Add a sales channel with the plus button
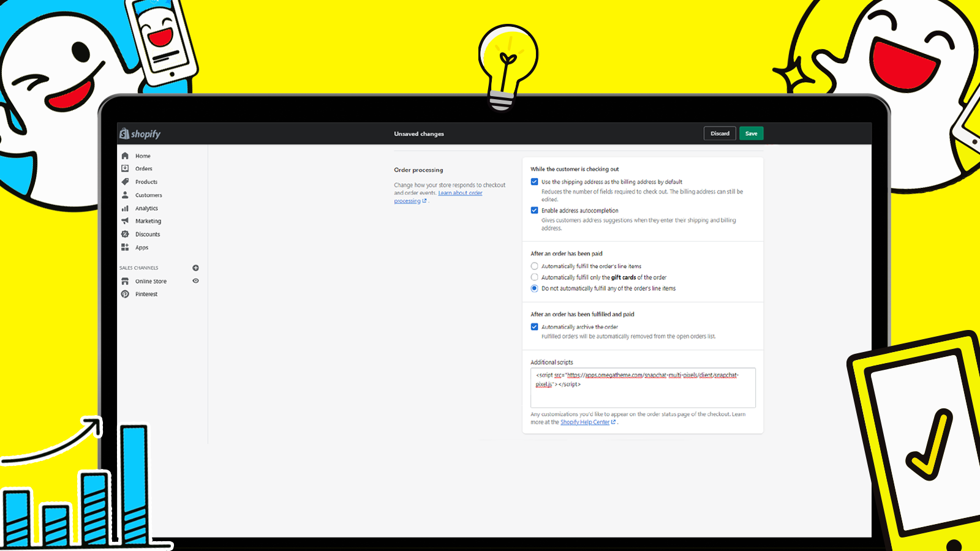The image size is (980, 551). point(195,268)
